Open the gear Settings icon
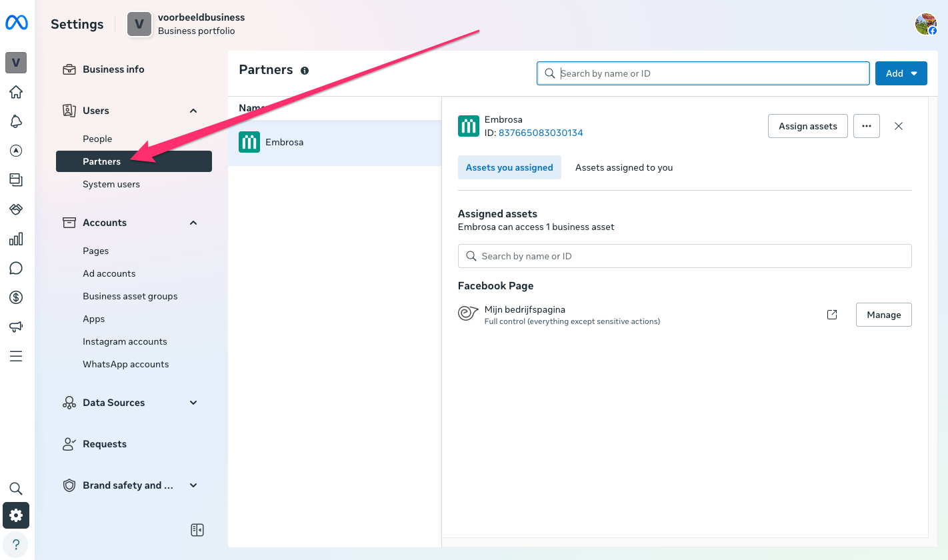 [x=16, y=515]
